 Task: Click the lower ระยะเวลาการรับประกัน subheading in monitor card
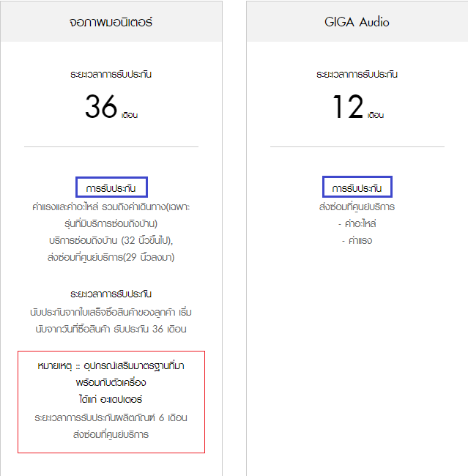point(111,294)
